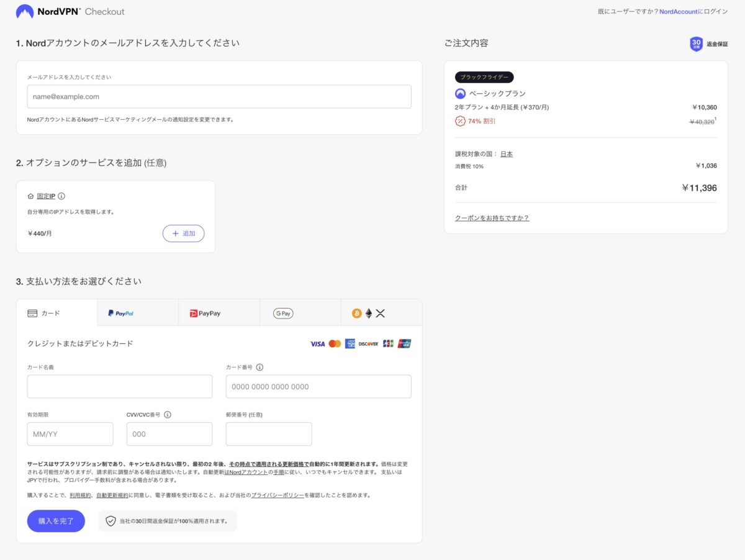745x560 pixels.
Task: Click the Mastercard brand icon
Action: click(x=334, y=343)
